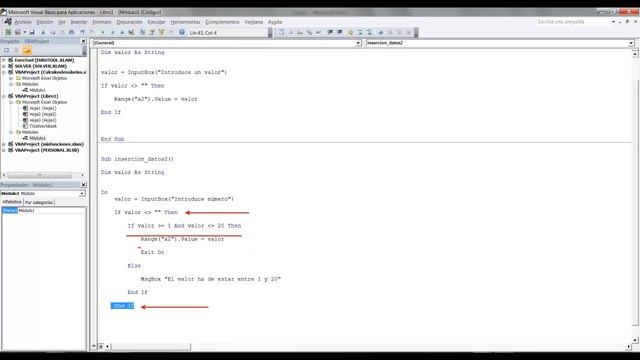The image size is (640, 360).
Task: Collapse Microsoft Excel Objetos under Libro1
Action: coord(11,102)
